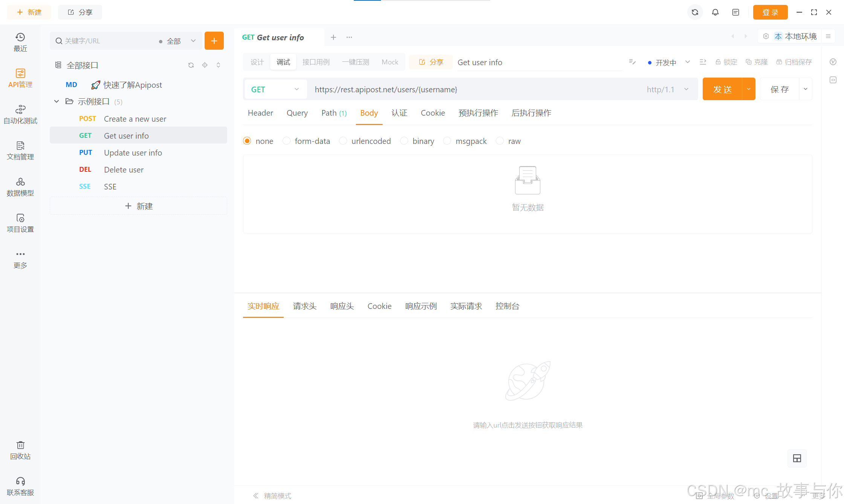The image size is (844, 504).
Task: Switch to the Header tab
Action: pos(260,113)
